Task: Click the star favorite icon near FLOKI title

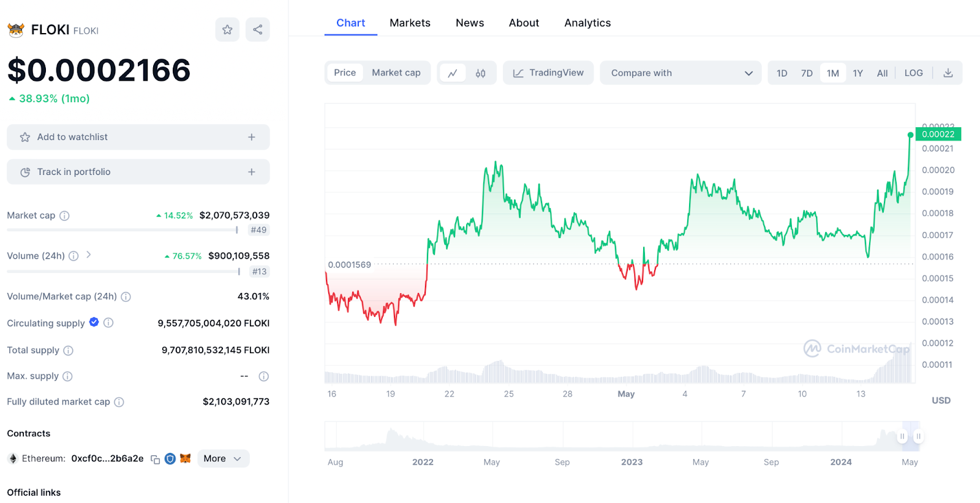Action: [x=227, y=29]
